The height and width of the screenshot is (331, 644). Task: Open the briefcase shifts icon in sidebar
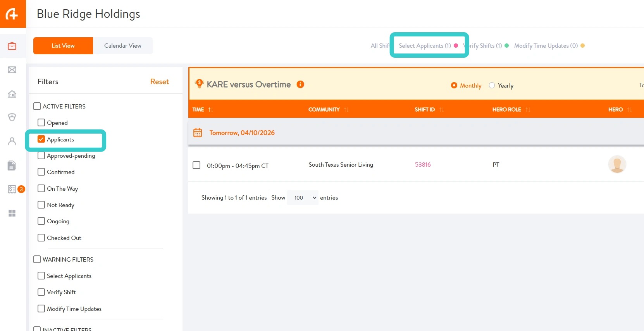click(12, 46)
